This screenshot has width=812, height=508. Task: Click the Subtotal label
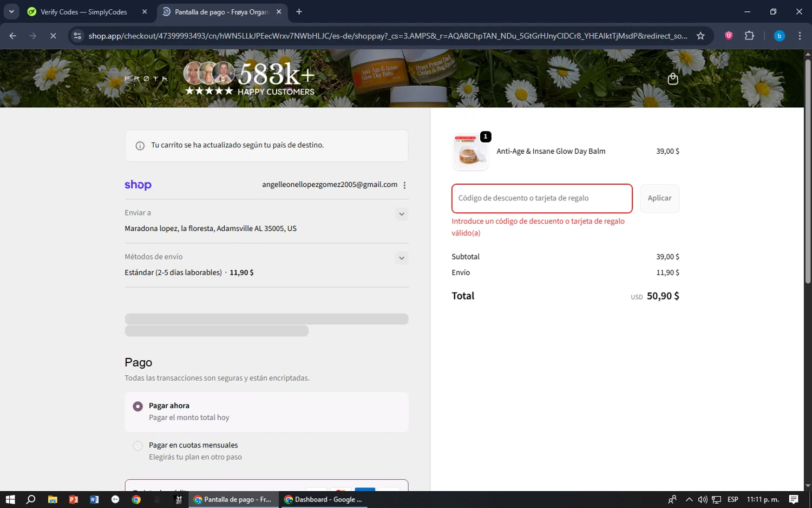click(x=466, y=257)
